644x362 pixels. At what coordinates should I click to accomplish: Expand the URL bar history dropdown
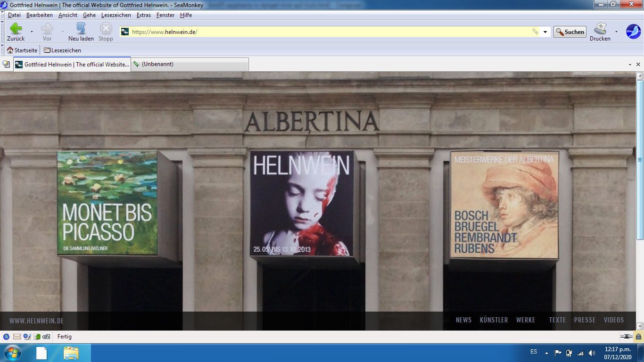pyautogui.click(x=545, y=32)
